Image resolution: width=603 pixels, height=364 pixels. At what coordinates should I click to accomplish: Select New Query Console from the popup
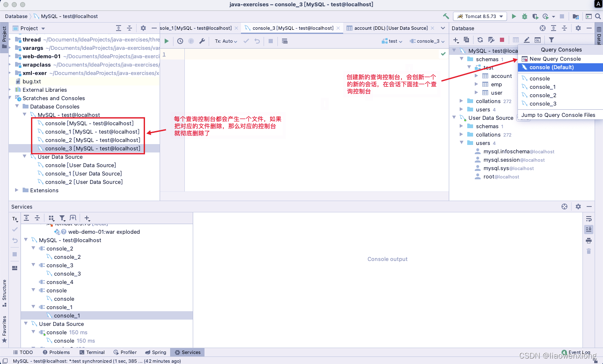pyautogui.click(x=560, y=59)
